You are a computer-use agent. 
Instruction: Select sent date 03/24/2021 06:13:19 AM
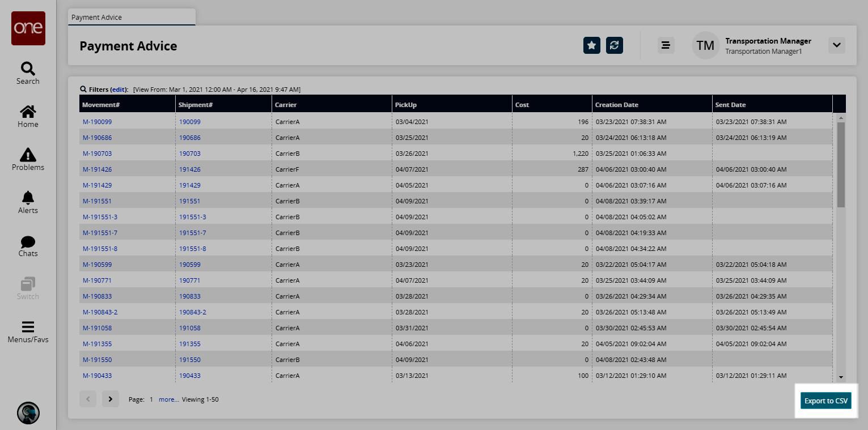point(751,138)
